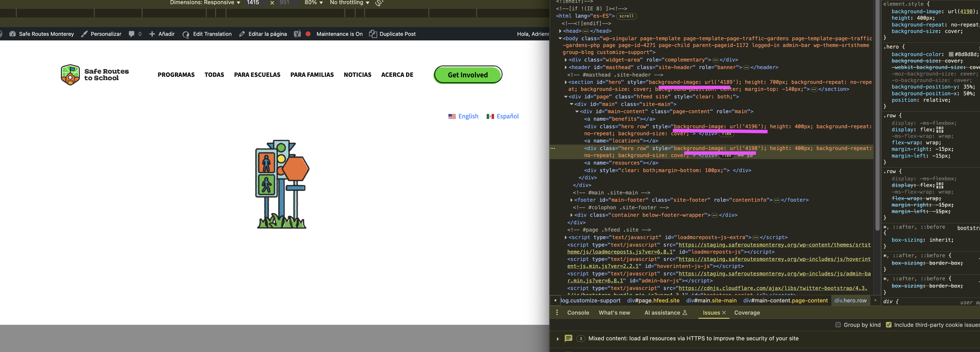Expand the div widget-area node
This screenshot has width=980, height=352.
click(566, 60)
